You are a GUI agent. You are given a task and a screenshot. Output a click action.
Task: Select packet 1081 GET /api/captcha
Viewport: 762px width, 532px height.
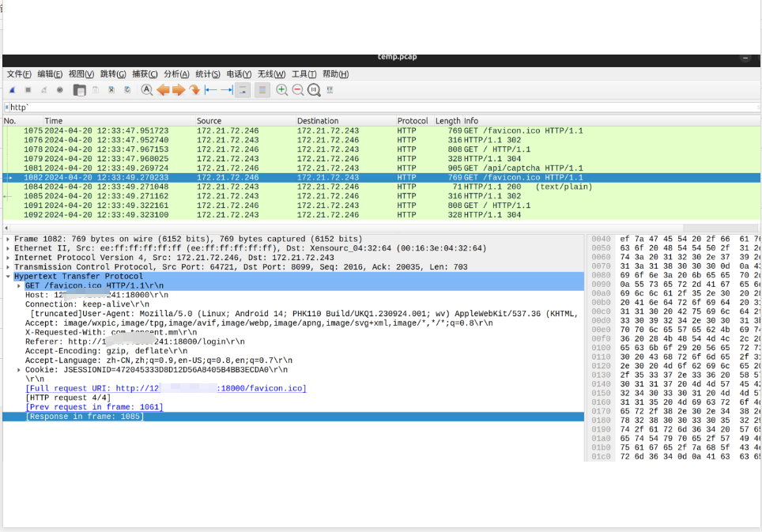(x=382, y=168)
